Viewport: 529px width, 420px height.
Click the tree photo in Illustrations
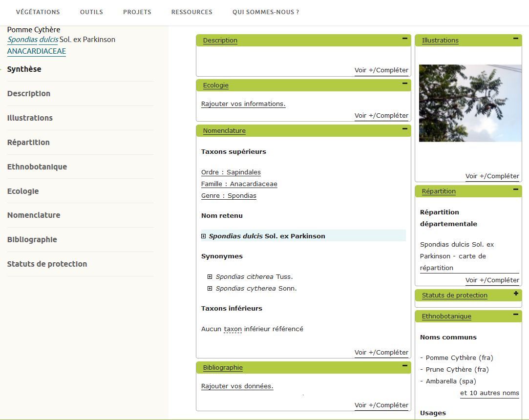[469, 103]
